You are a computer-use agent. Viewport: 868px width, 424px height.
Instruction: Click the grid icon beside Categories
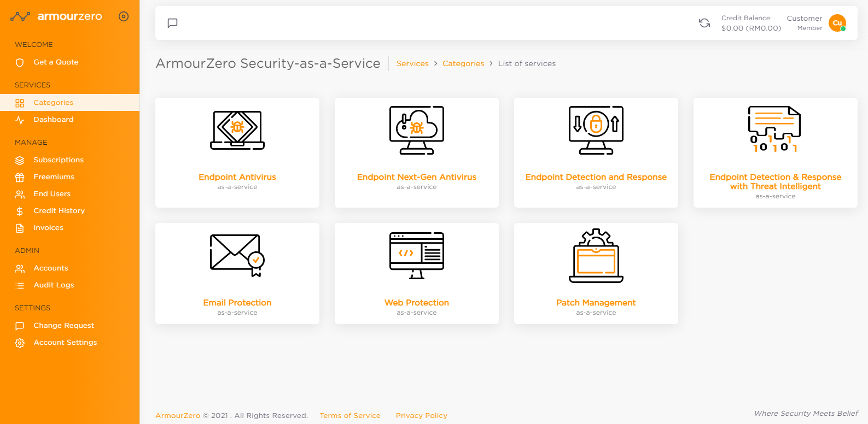tap(20, 103)
